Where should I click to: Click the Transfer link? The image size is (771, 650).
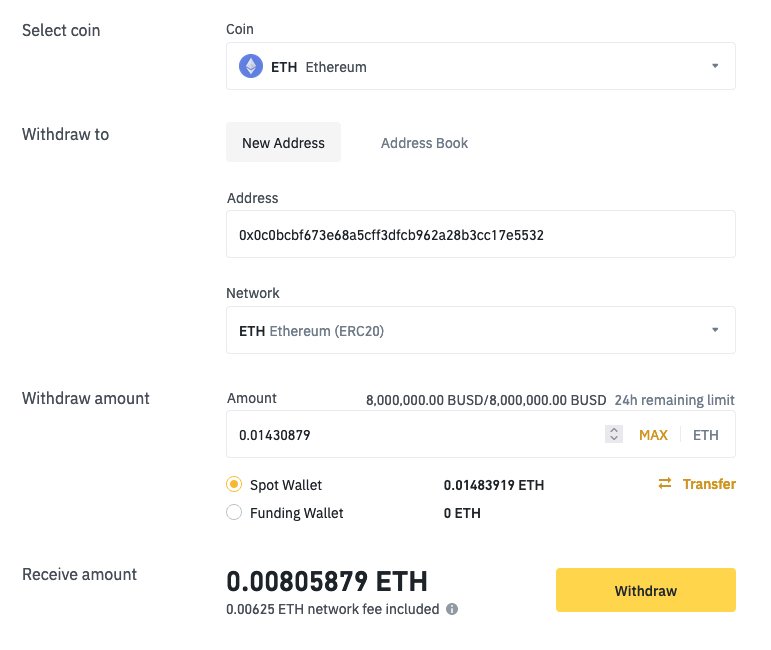tap(709, 484)
